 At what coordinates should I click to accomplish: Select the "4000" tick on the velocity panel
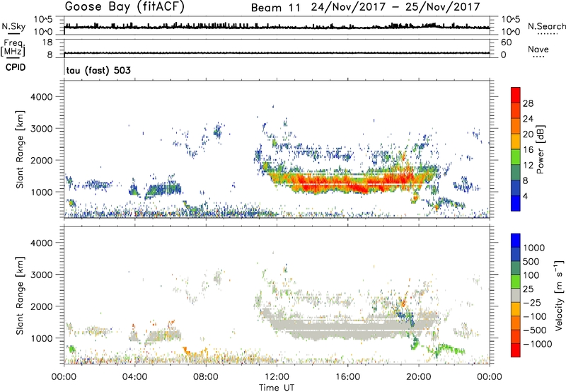42,243
